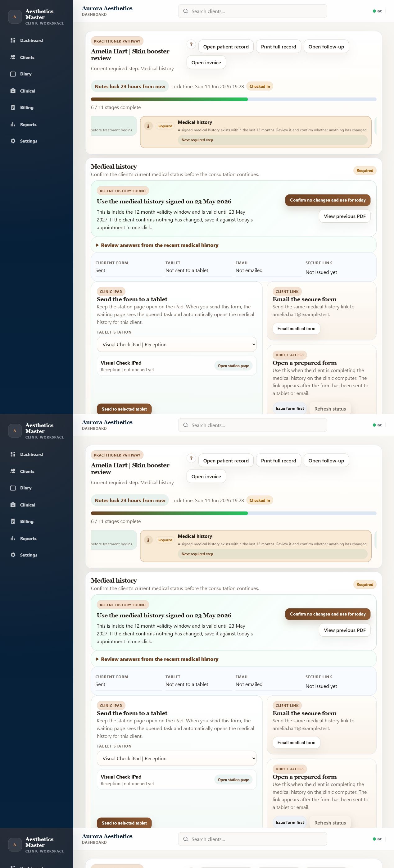
Task: Open Settings gear icon in the second sidebar copy
Action: point(13,555)
